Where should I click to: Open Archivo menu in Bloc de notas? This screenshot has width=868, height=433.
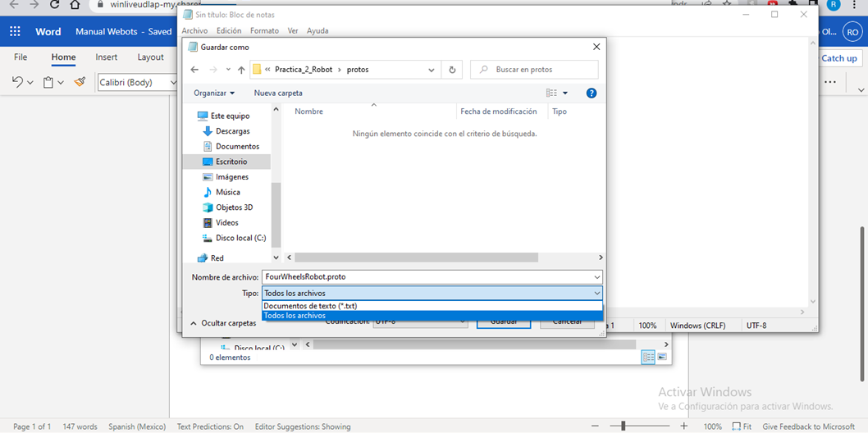coord(195,30)
